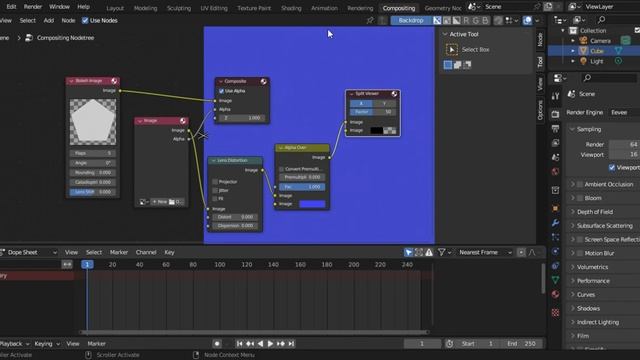640x360 pixels.
Task: Toggle the Backdrop button
Action: 411,20
